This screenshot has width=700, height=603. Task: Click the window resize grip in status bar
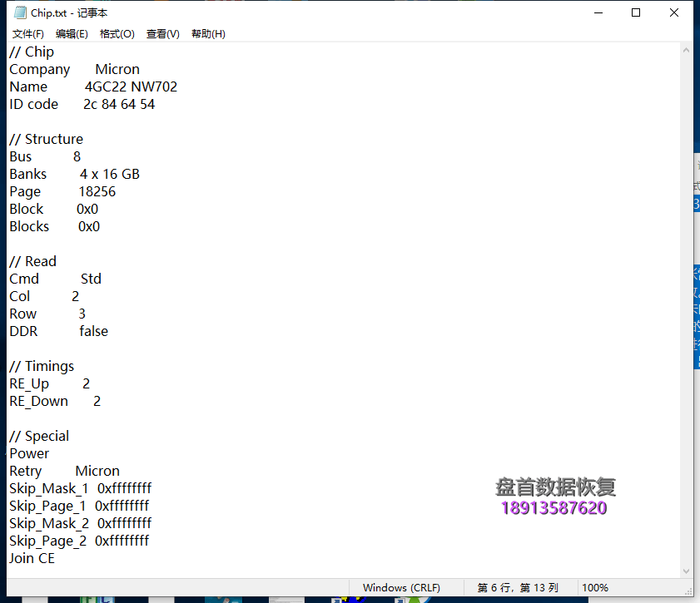[x=689, y=591]
